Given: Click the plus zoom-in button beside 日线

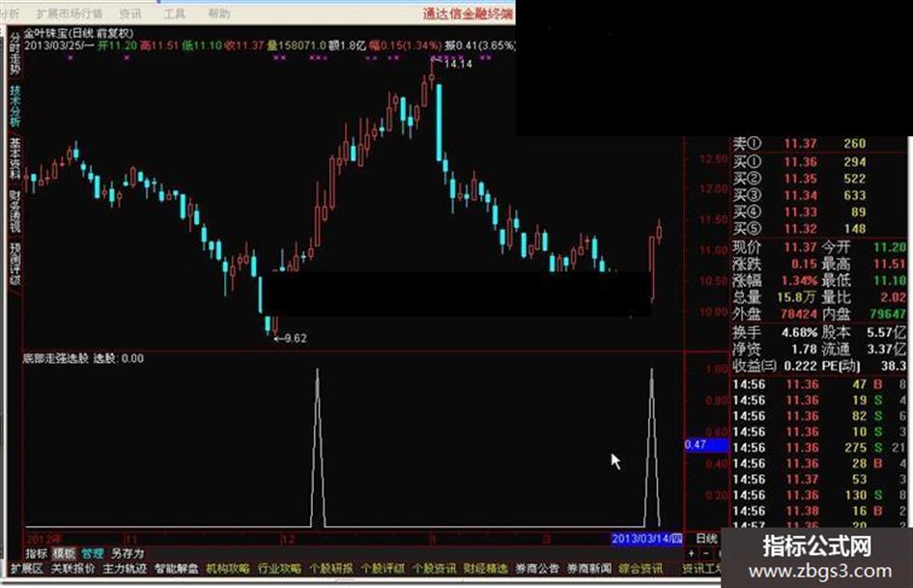Looking at the screenshot, I should [691, 553].
